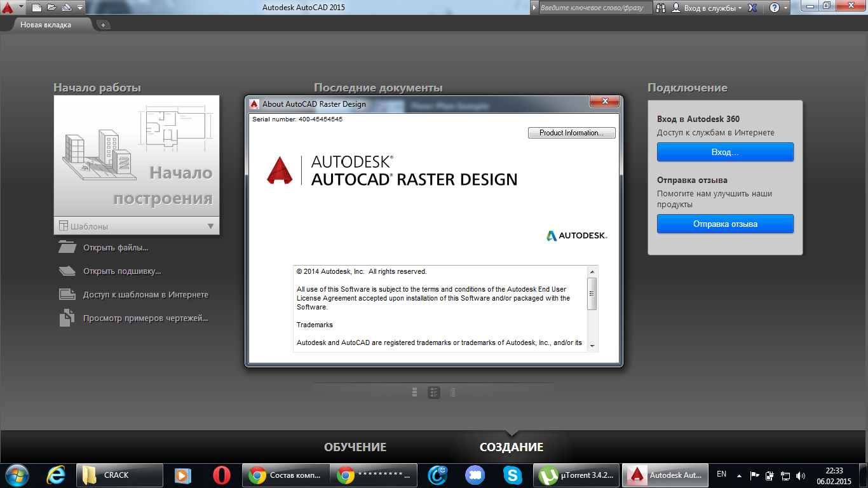Open the AutoCAD application menu red A logo
This screenshot has height=488, width=868.
pos(8,8)
